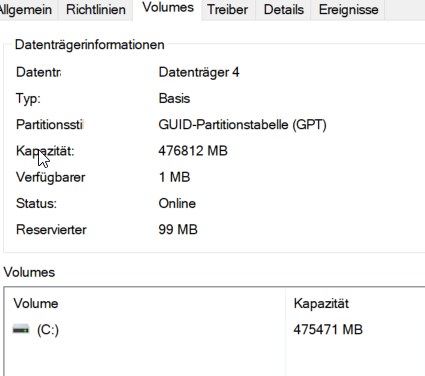Click the Verfügbarer 1 MB value
The image size is (425, 376).
click(x=174, y=177)
